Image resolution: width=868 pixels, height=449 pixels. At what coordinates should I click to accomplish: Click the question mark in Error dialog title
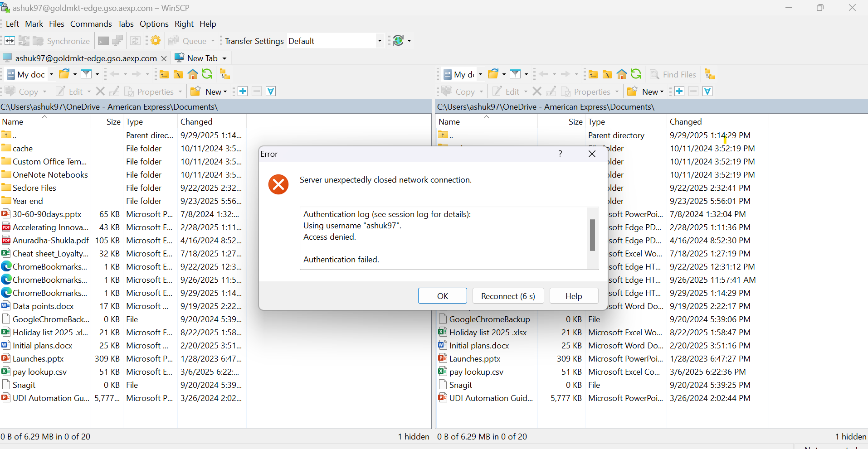(x=560, y=154)
